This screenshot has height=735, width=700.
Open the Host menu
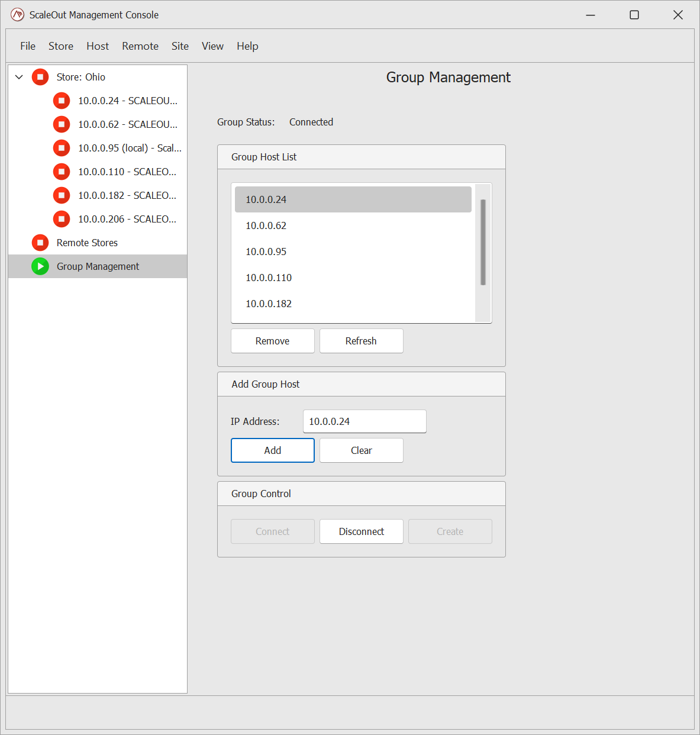98,46
